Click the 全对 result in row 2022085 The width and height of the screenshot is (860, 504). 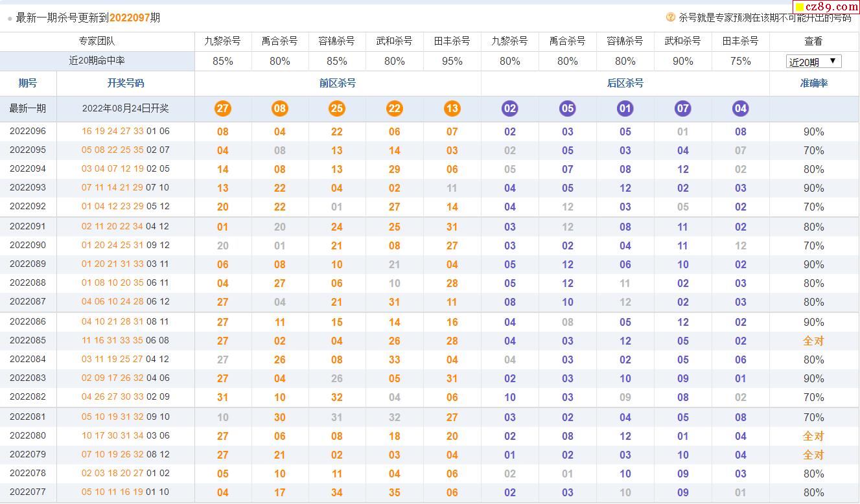[x=813, y=341]
